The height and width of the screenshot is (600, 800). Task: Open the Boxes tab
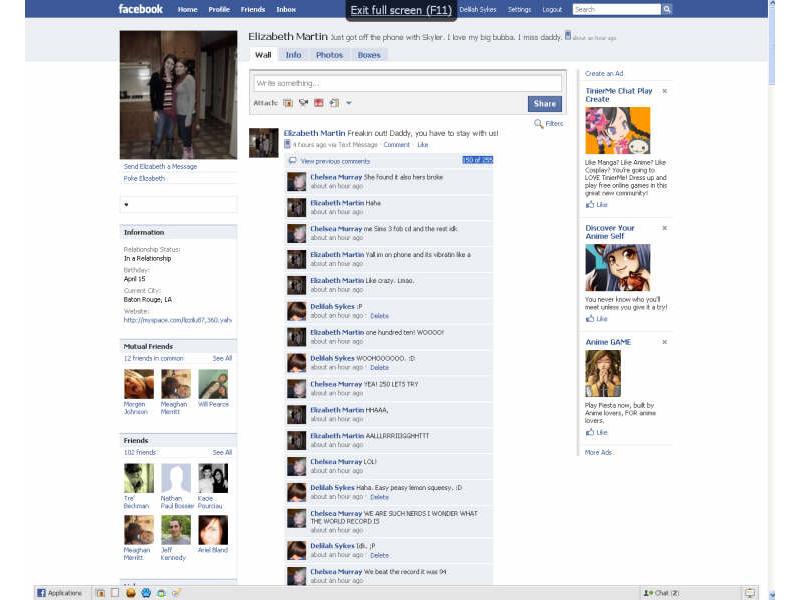[371, 55]
